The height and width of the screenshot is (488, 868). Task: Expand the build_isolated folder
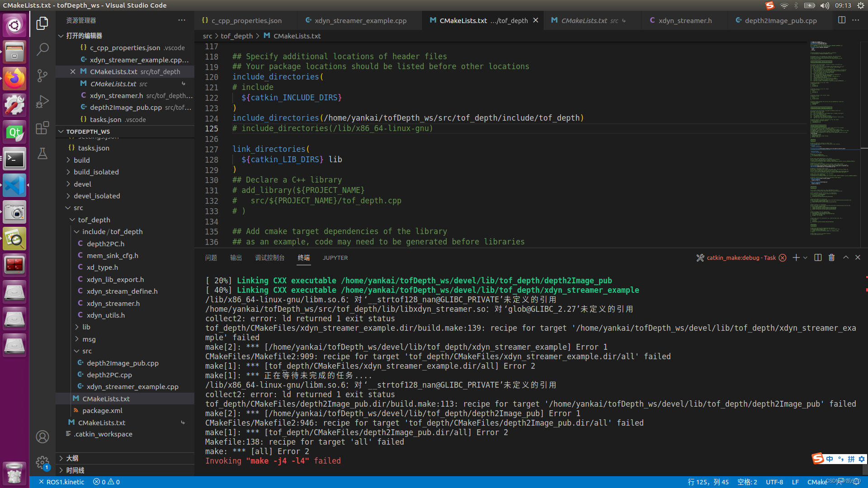(x=96, y=172)
